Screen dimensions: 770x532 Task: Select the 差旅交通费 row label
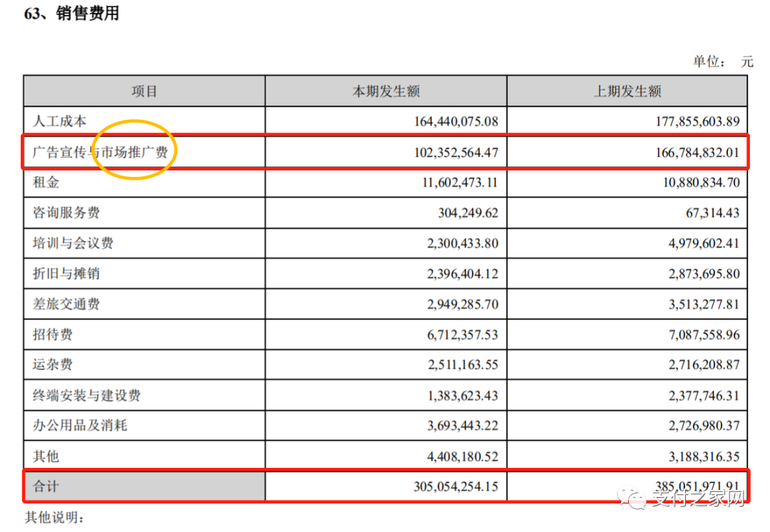click(66, 304)
